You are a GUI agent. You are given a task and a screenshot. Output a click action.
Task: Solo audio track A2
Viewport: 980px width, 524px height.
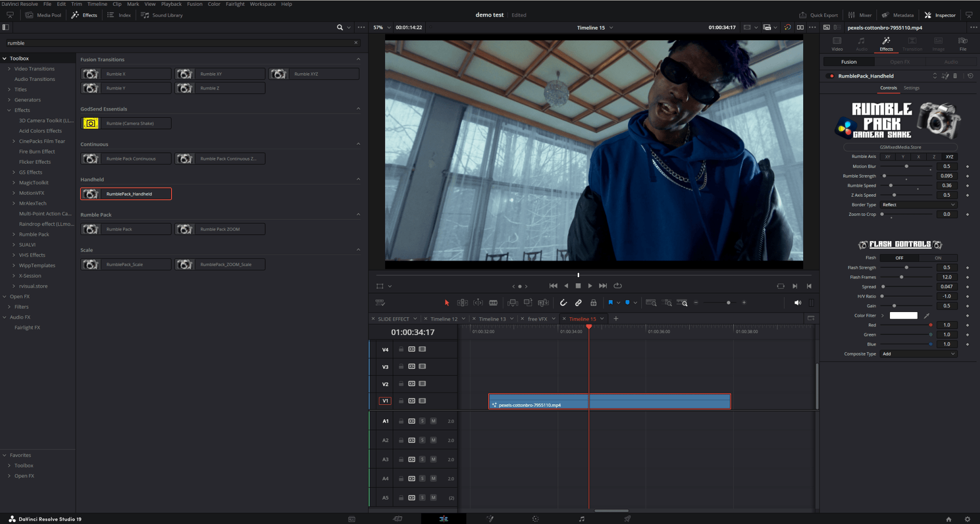click(422, 440)
